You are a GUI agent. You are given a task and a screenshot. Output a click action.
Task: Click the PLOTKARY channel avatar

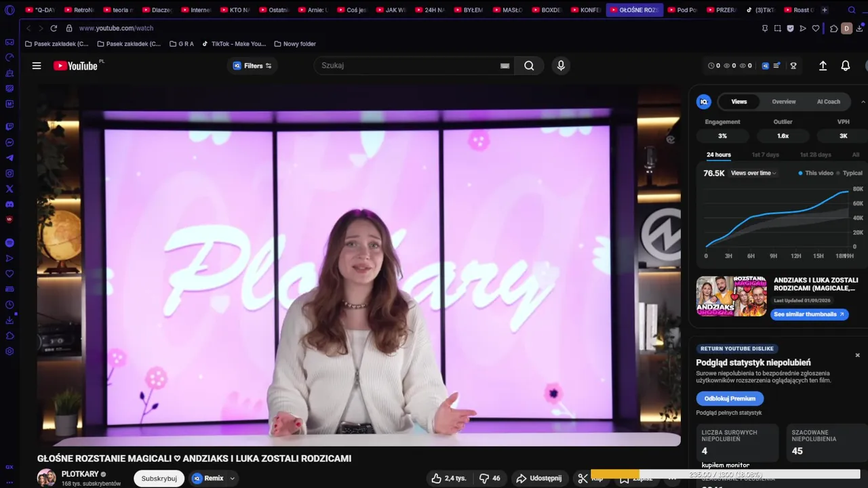tap(47, 478)
